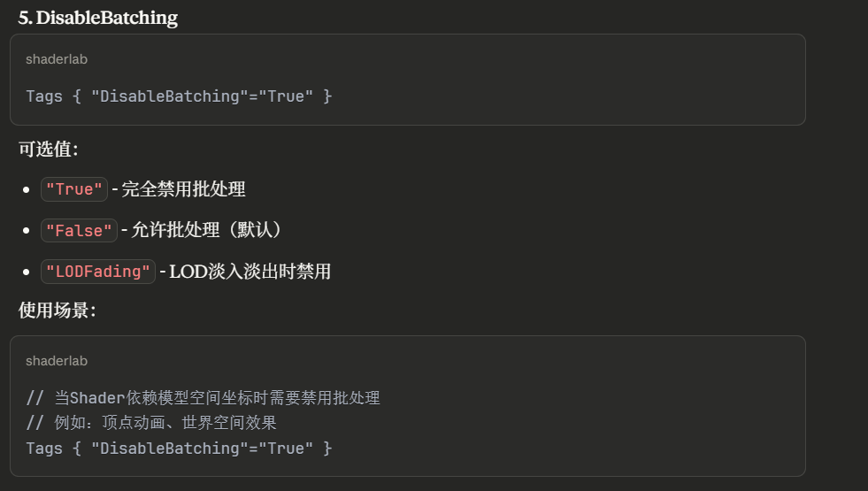The width and height of the screenshot is (868, 491).
Task: Click the shaderlab label of first code block
Action: coord(57,59)
